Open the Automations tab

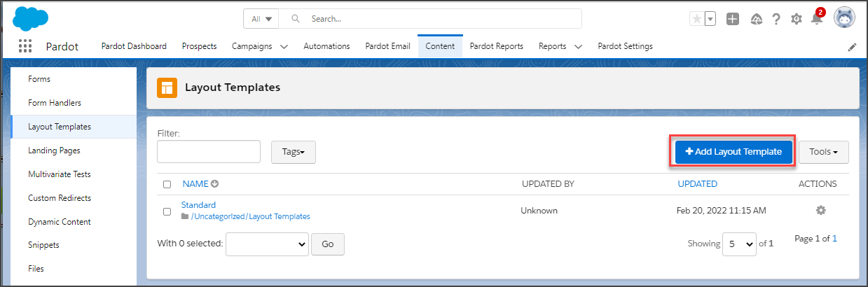[326, 46]
